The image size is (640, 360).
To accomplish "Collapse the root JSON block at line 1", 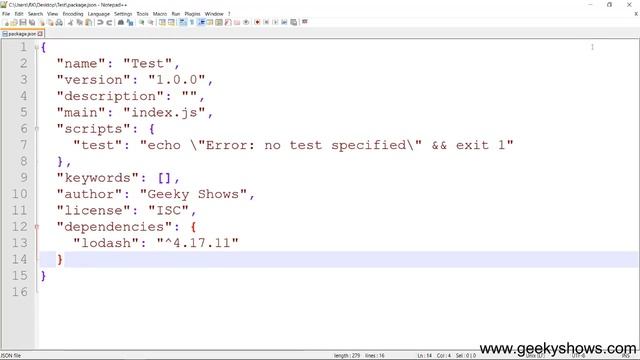I will pos(37,48).
